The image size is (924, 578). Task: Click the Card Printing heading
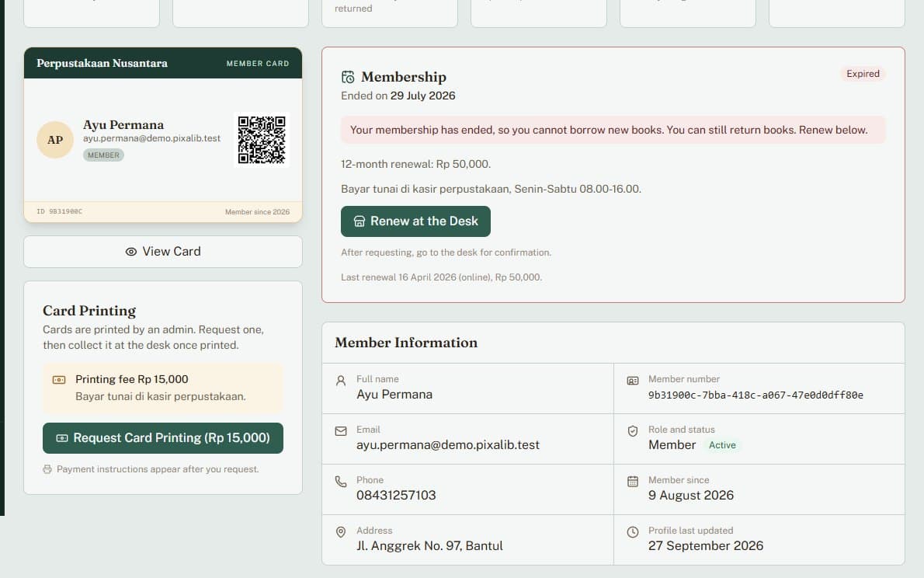[89, 311]
